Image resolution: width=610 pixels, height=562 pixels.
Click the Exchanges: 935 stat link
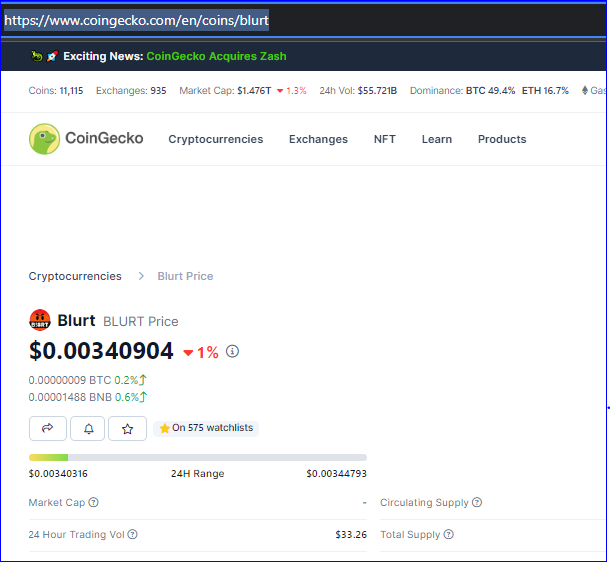(x=131, y=91)
